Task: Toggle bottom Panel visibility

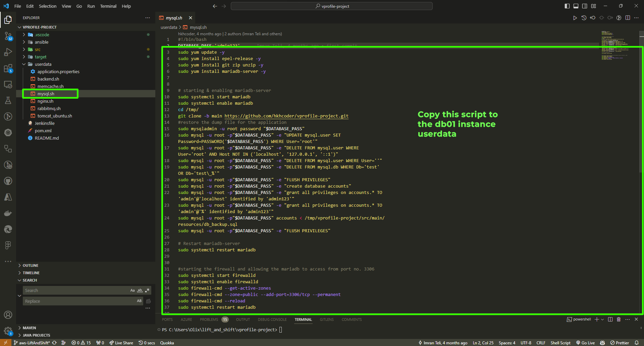Action: pos(576,6)
